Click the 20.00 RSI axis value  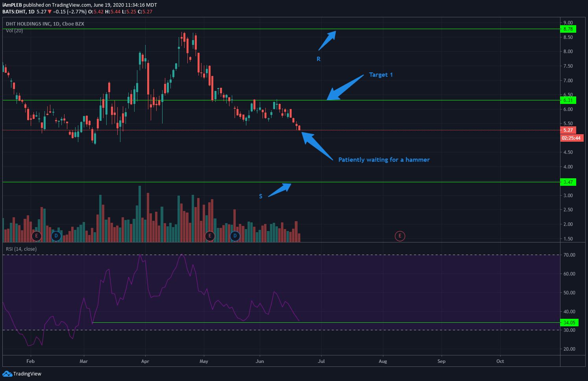click(570, 349)
